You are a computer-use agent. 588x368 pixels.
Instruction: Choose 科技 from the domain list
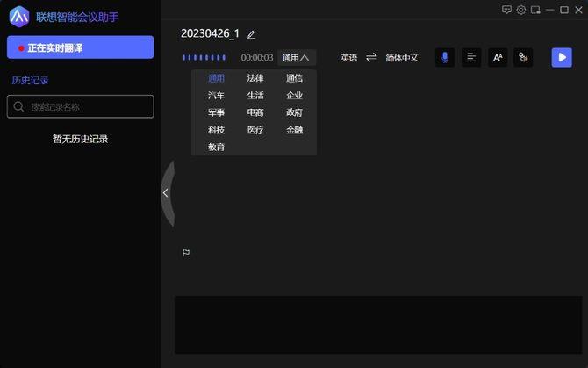point(216,130)
